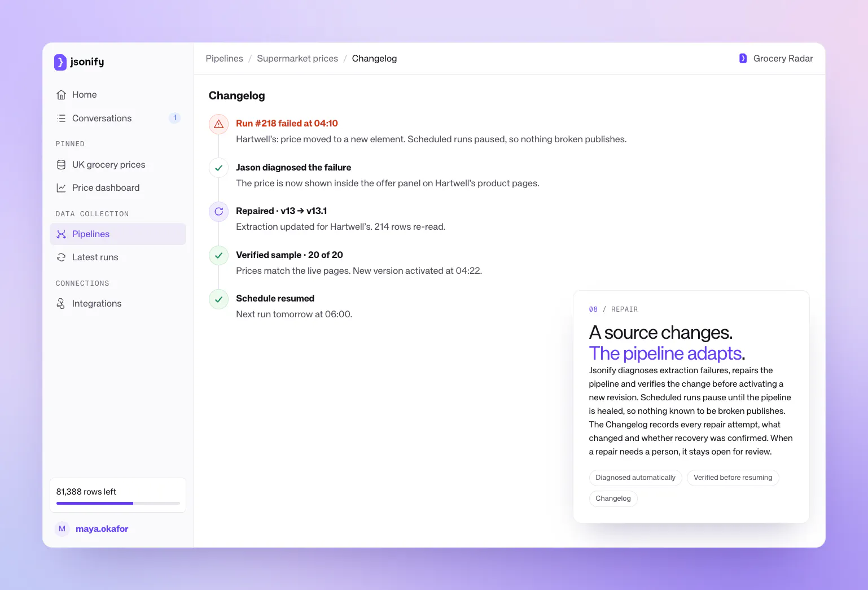
Task: Click the Diagnosed automatically tag
Action: (635, 478)
